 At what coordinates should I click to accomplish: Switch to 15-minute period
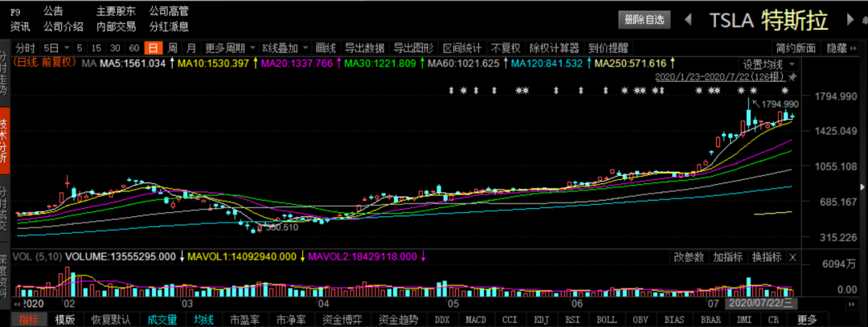(x=97, y=48)
